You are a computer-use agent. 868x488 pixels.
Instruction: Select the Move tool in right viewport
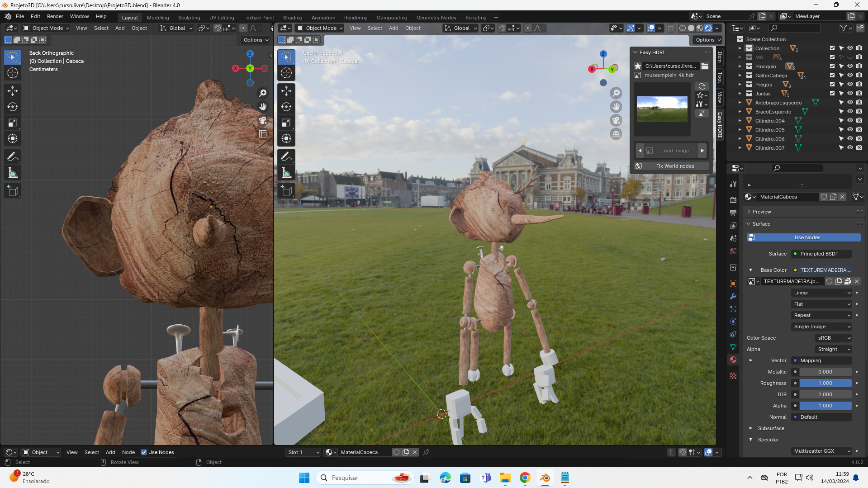click(x=286, y=91)
